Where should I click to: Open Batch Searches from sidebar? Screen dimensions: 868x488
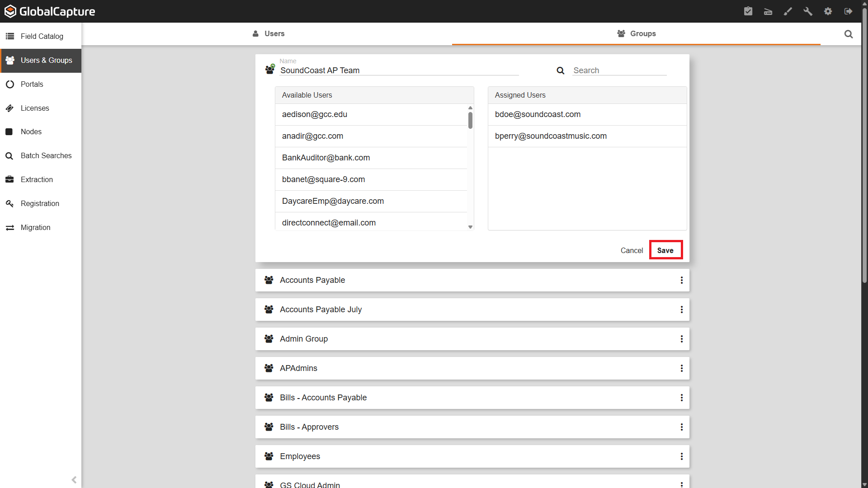coord(41,155)
